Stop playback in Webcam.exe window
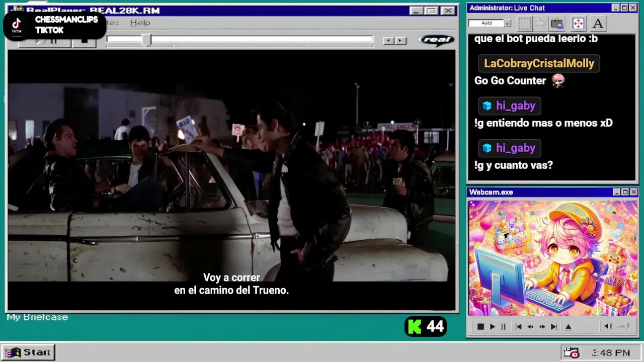Image resolution: width=644 pixels, height=362 pixels. coord(480,326)
